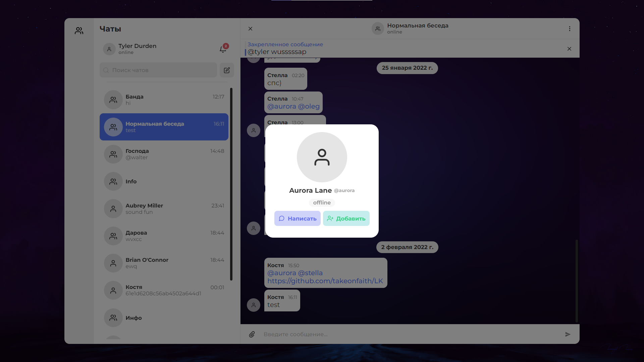Focus the Поиск чатов search field
644x362 pixels.
point(158,70)
